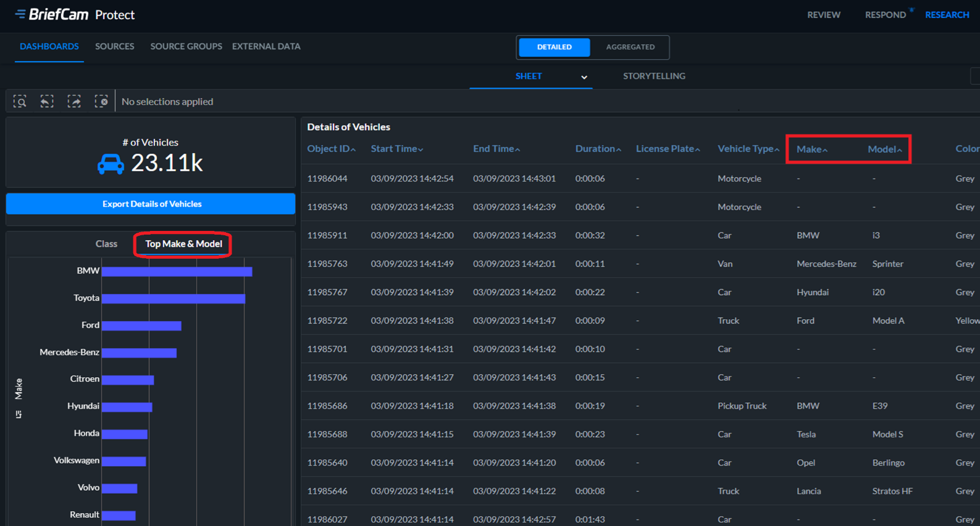Open the Storytelling tab
The width and height of the screenshot is (980, 526).
click(654, 76)
